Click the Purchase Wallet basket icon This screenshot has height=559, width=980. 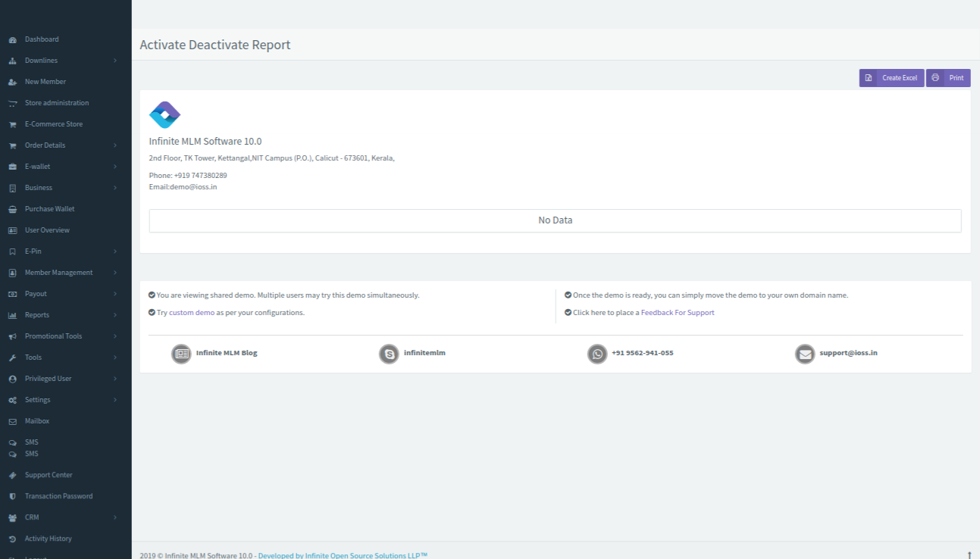(12, 209)
